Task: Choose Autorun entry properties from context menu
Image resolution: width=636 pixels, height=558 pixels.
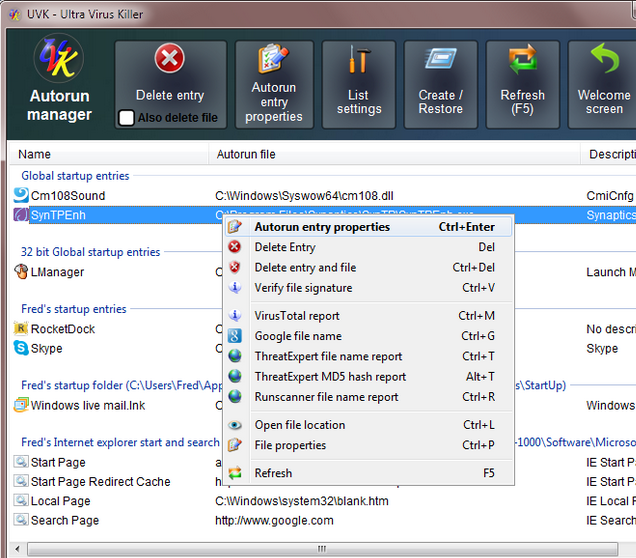Action: (367, 227)
